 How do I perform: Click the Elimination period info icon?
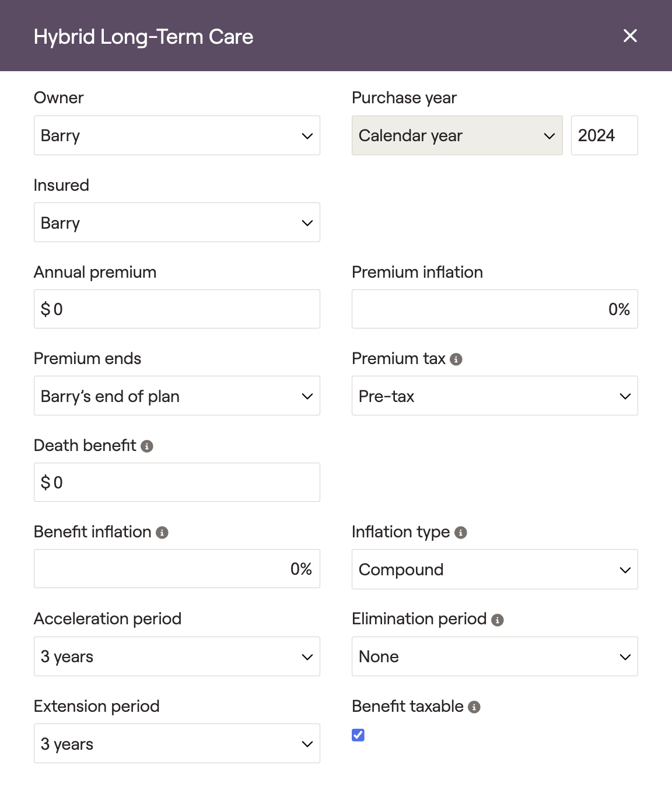498,620
